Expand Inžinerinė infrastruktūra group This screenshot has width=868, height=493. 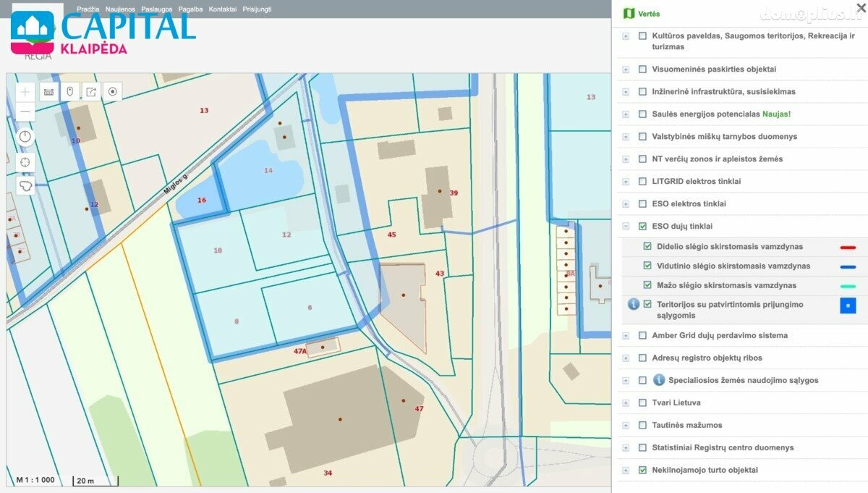(626, 92)
